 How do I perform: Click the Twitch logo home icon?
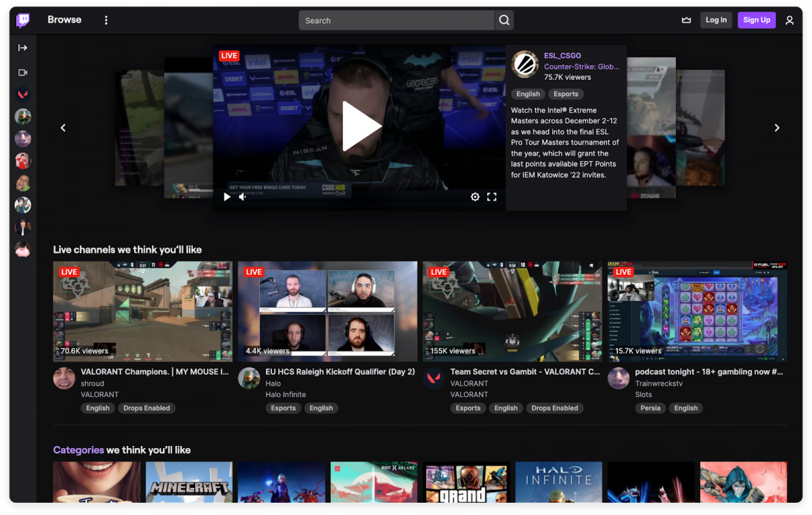point(23,20)
